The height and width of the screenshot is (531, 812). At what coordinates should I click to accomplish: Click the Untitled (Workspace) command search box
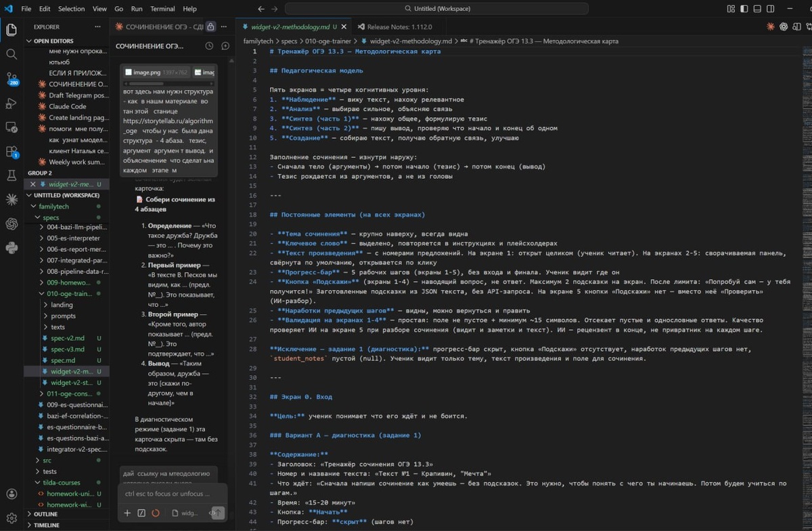[436, 9]
